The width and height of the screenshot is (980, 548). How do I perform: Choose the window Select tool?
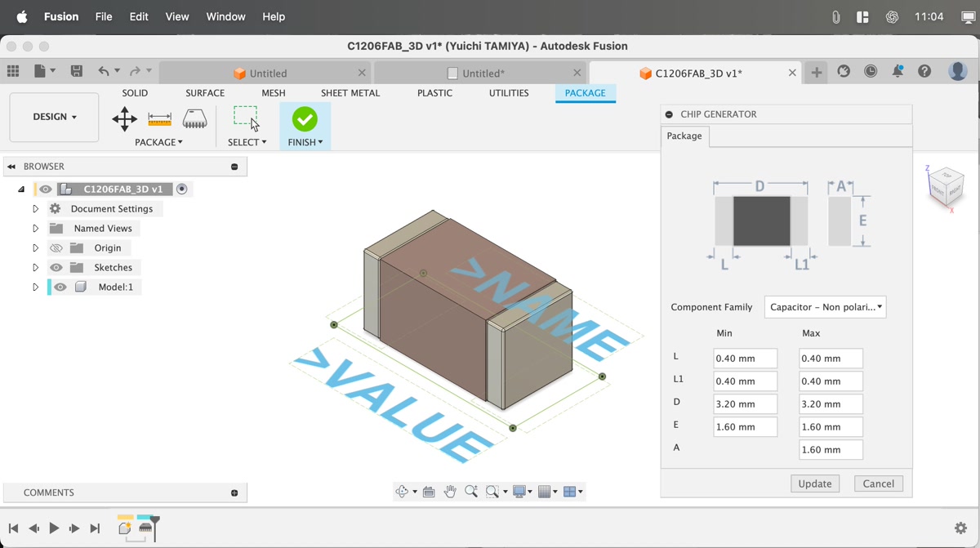[x=246, y=118]
